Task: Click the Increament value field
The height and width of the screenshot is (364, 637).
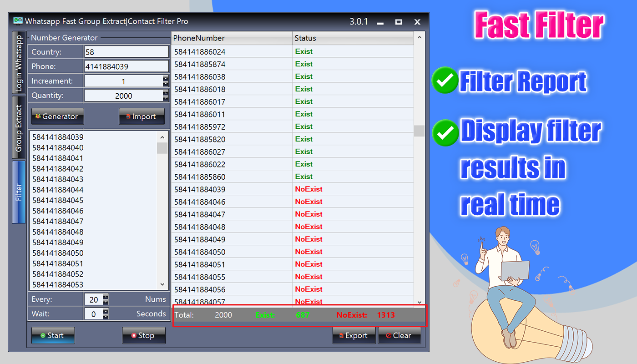Action: tap(124, 81)
